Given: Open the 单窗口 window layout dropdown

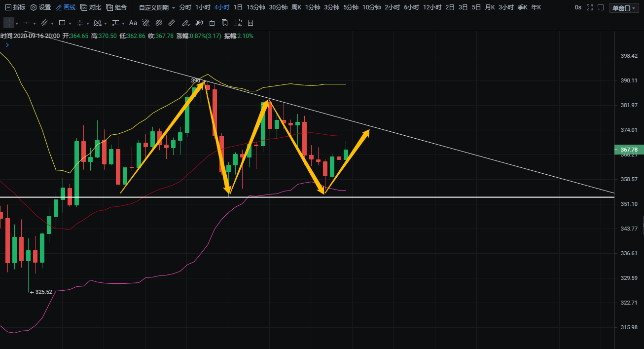Looking at the screenshot, I should [623, 8].
